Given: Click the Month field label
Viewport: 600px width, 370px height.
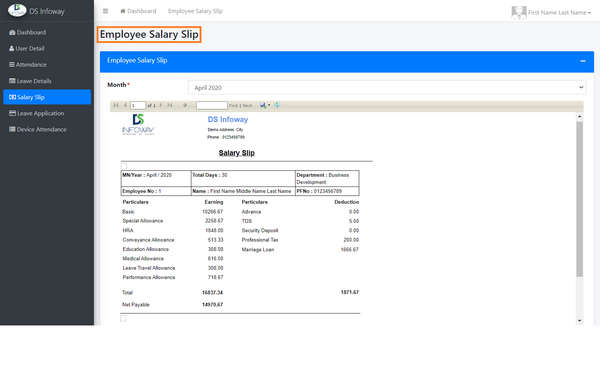Looking at the screenshot, I should tap(118, 85).
